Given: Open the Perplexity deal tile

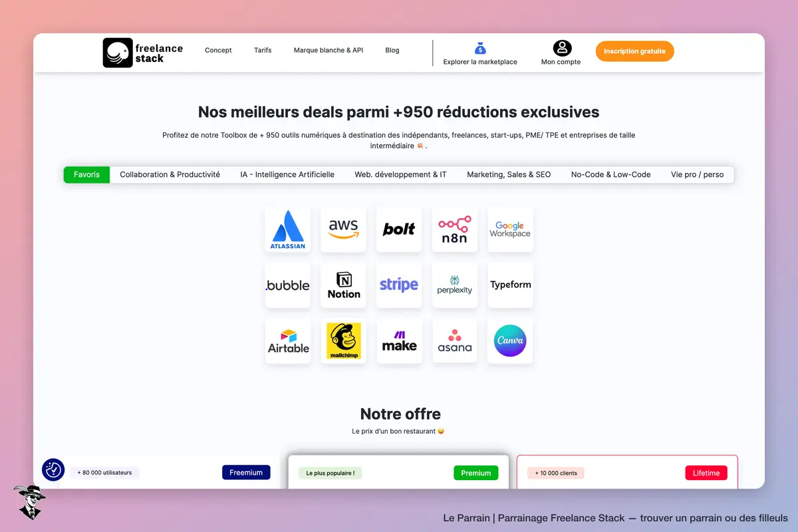Looking at the screenshot, I should pos(455,285).
